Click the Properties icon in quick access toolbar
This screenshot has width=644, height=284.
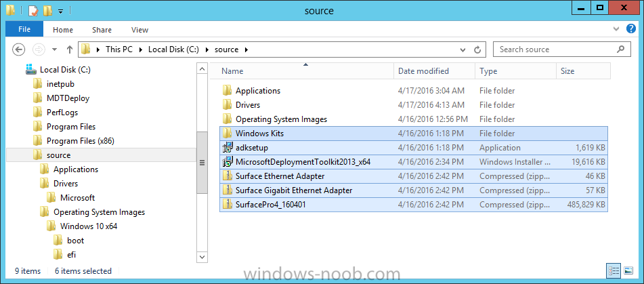coord(33,11)
